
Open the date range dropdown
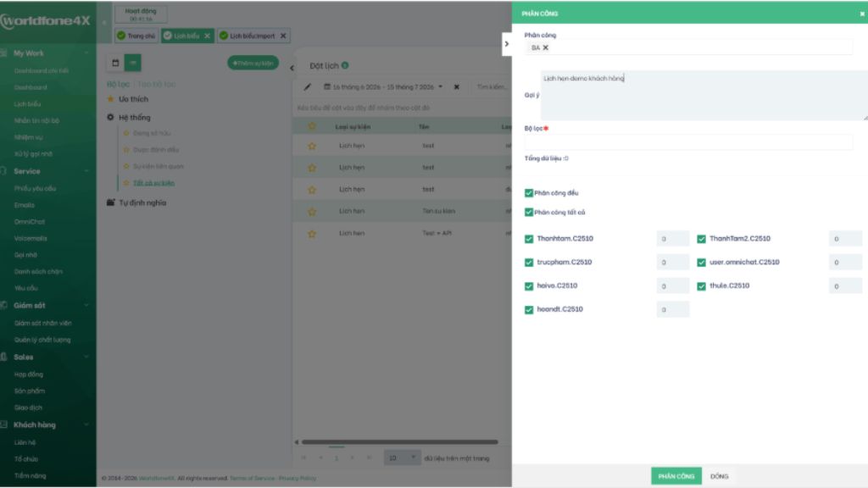point(441,87)
